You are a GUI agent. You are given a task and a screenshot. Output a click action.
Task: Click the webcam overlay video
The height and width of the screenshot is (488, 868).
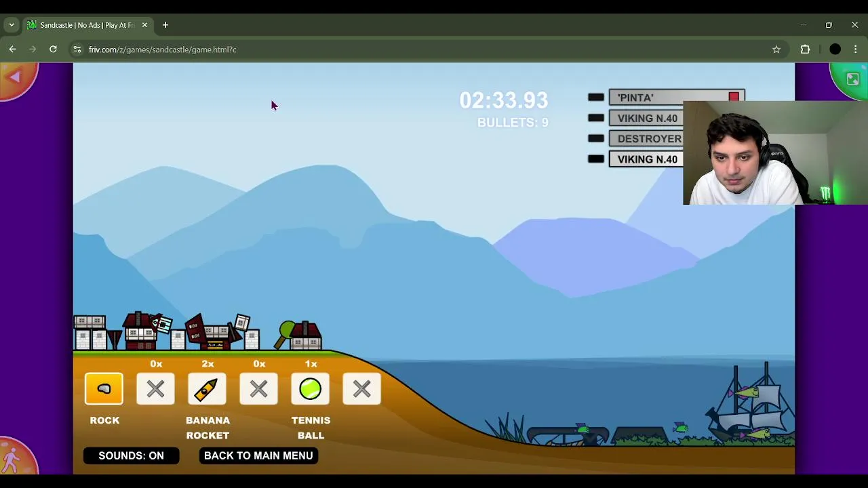[x=775, y=152]
